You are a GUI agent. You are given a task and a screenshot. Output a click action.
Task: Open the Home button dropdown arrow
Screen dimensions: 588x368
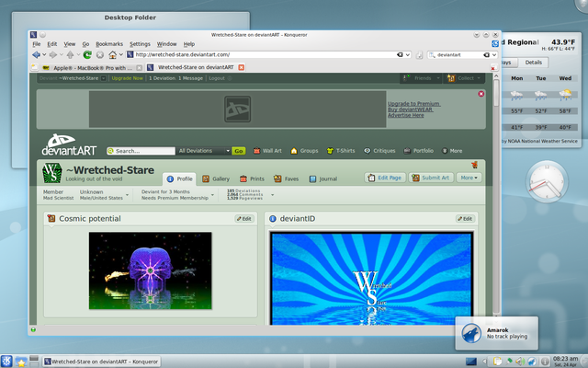tap(120, 55)
